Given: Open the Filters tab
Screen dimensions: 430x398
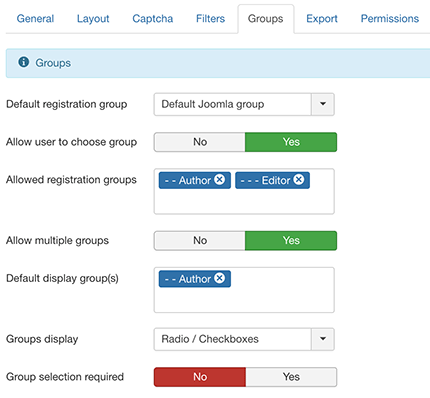Looking at the screenshot, I should (210, 19).
